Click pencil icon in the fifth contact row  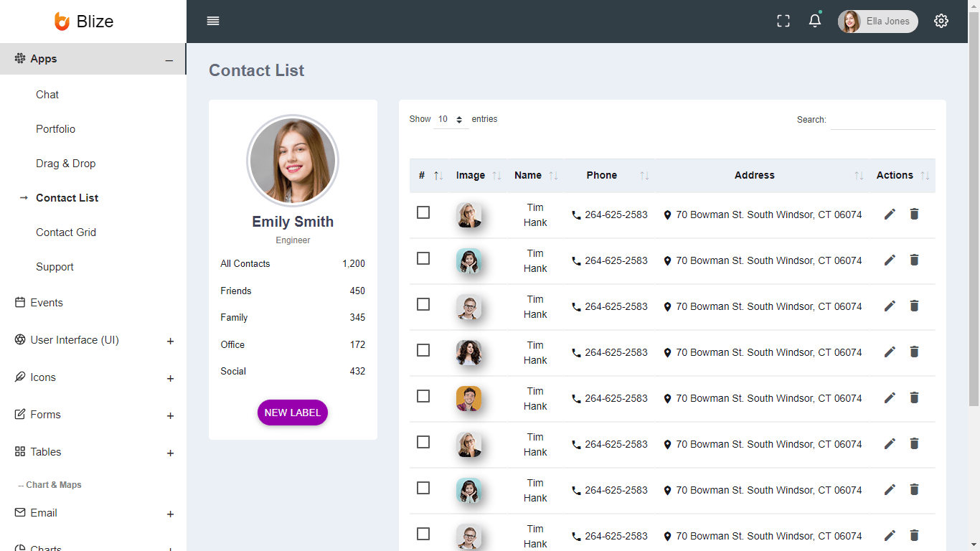[890, 397]
